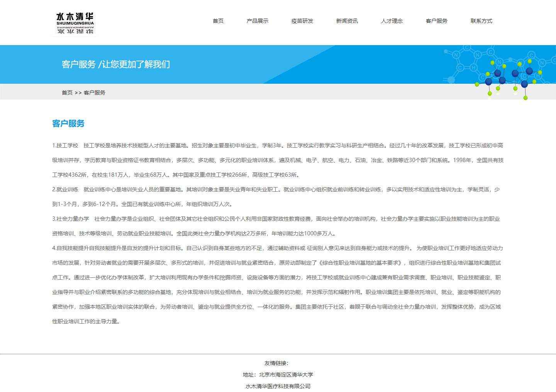Click banner title 客户服务 /让您更加了解我们
The height and width of the screenshot is (392, 556).
point(115,64)
